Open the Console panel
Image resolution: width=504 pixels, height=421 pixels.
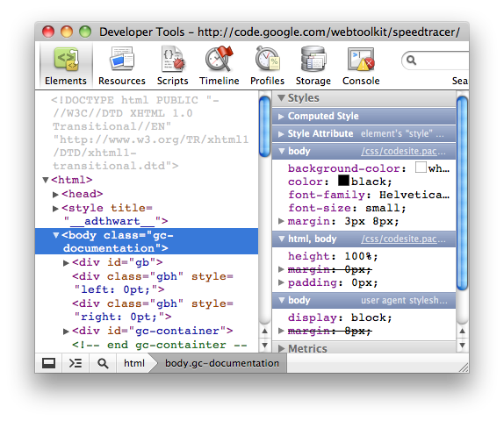pos(361,66)
